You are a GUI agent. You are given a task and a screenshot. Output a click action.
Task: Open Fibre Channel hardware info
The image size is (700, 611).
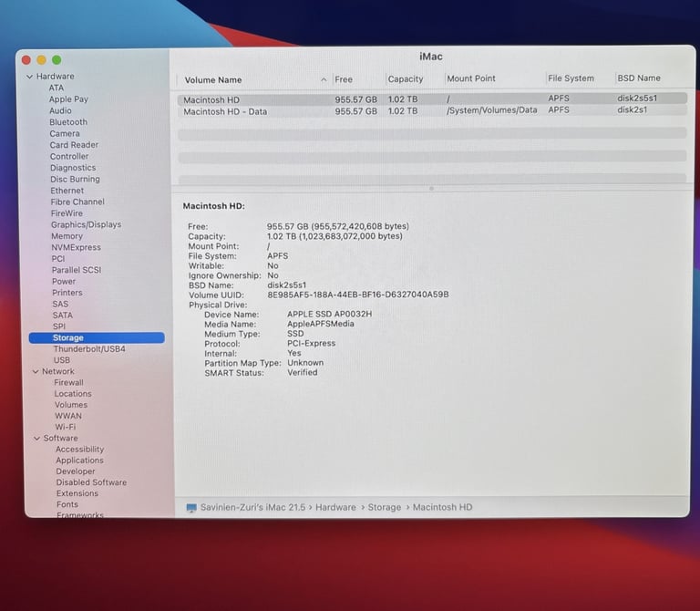coord(77,202)
